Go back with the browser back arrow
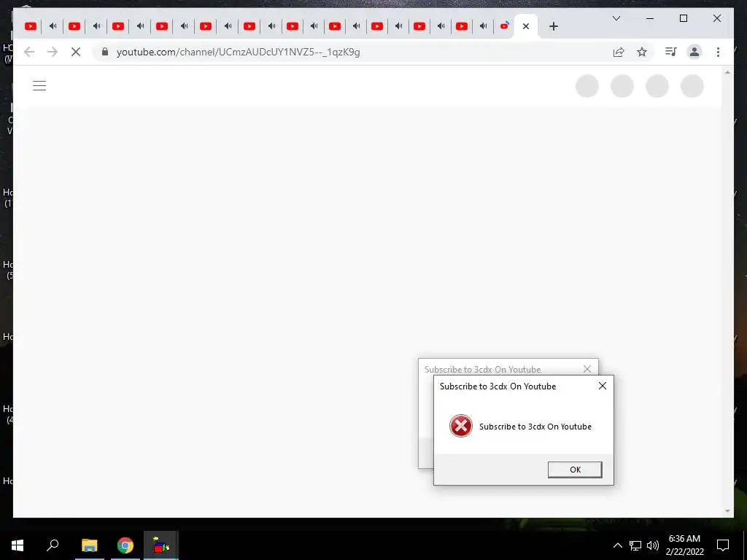The height and width of the screenshot is (560, 747). [x=29, y=52]
